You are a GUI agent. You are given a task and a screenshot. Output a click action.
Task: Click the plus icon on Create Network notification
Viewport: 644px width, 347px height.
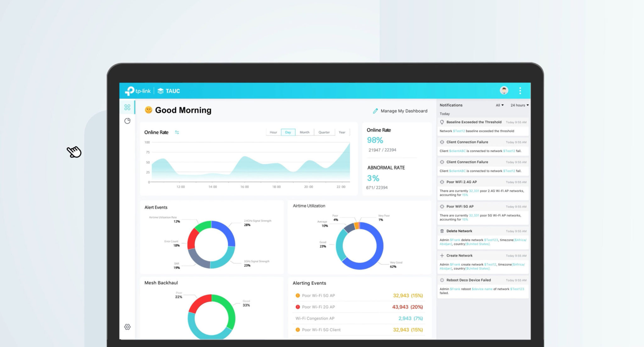click(442, 255)
